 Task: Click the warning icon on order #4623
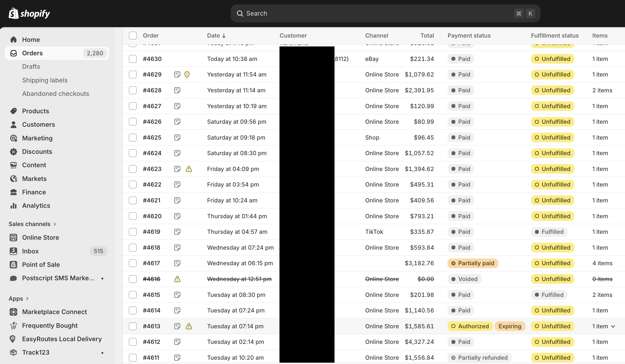pyautogui.click(x=189, y=169)
